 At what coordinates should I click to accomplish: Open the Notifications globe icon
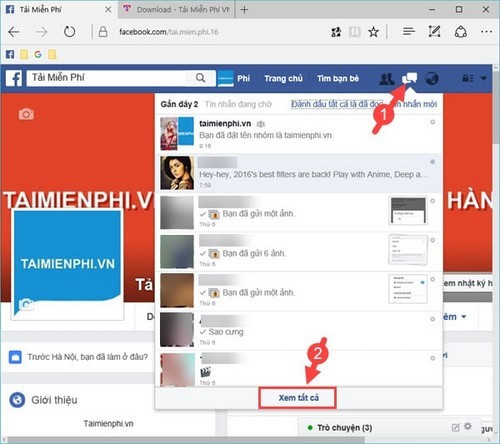[x=432, y=79]
